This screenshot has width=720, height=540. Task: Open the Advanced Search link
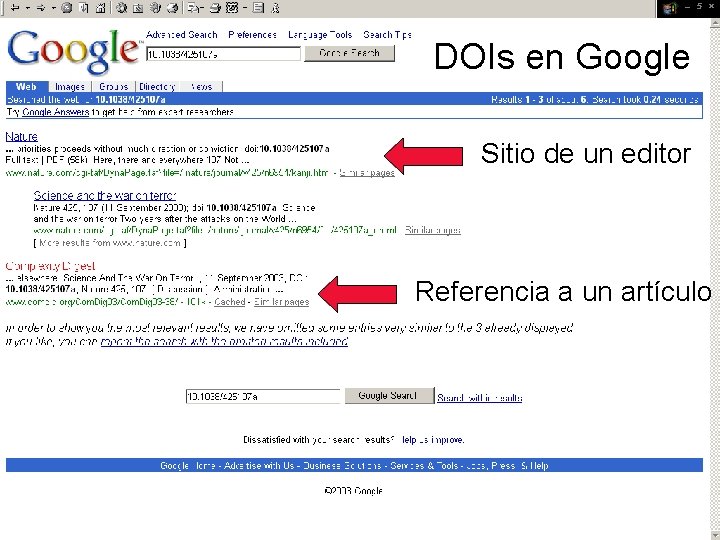click(181, 35)
